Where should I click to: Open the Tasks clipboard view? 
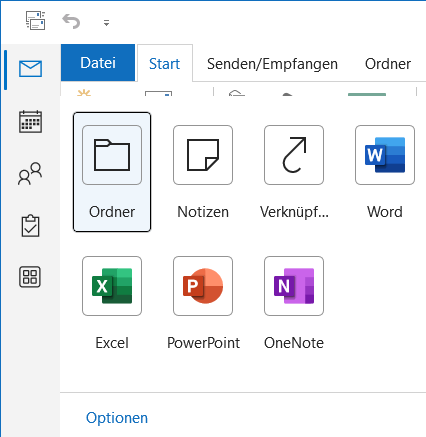30,226
